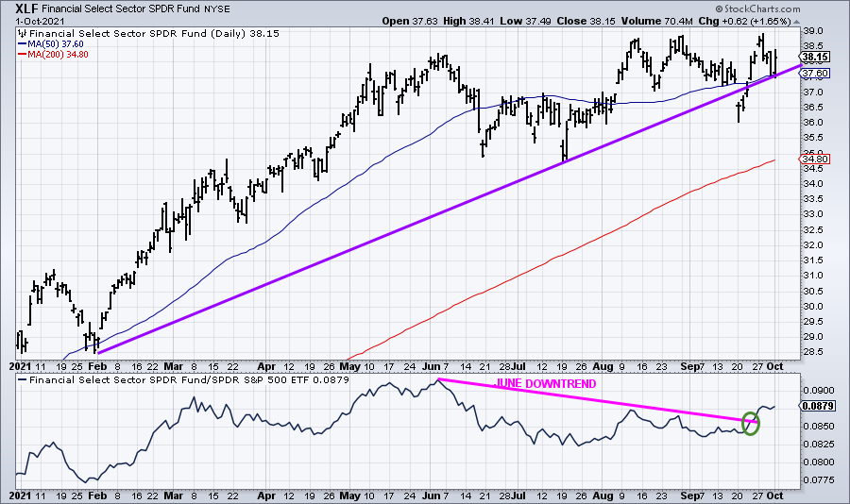The image size is (850, 504).
Task: Click the Open 37.63 value
Action: pos(410,21)
